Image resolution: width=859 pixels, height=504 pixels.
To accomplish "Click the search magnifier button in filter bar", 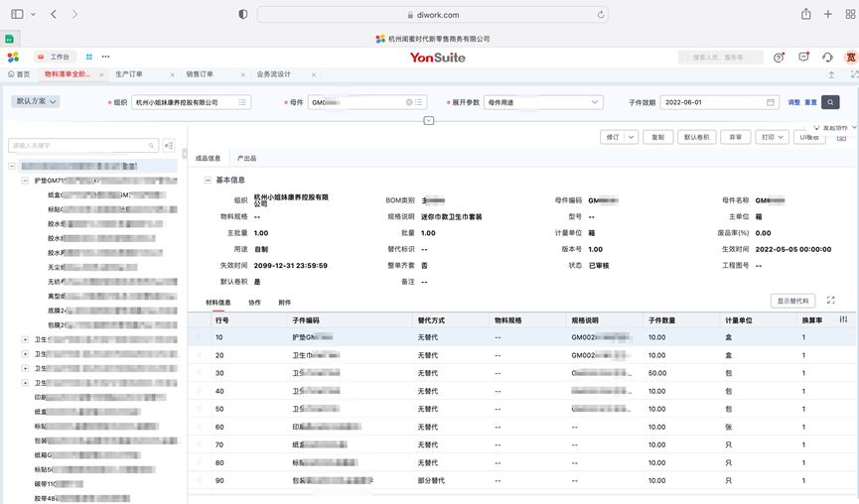I will click(x=830, y=102).
